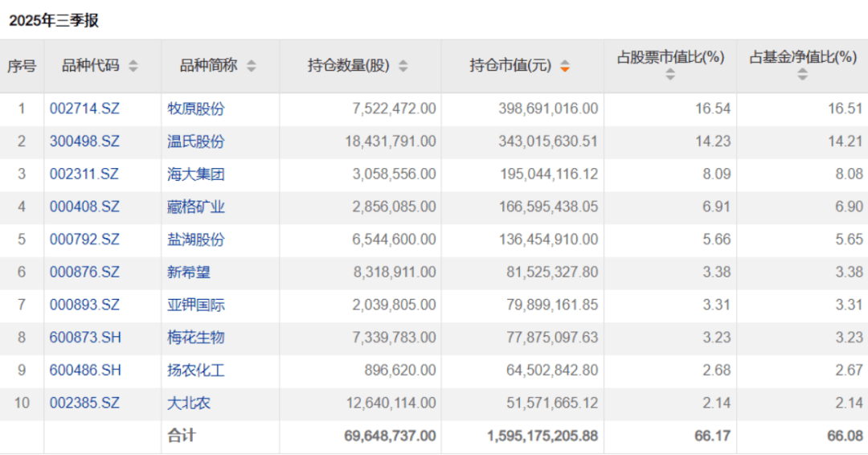868x455 pixels.
Task: Select holding quantity 12,640,114.00
Action: coord(391,403)
